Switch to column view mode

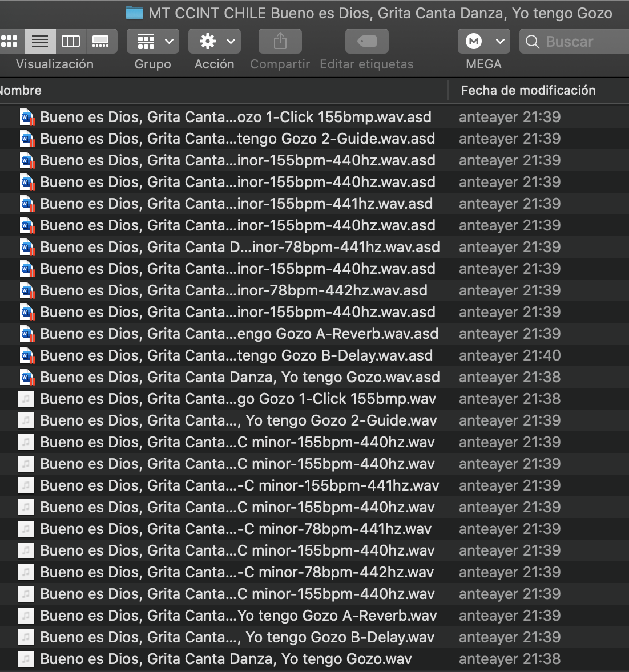[x=71, y=41]
